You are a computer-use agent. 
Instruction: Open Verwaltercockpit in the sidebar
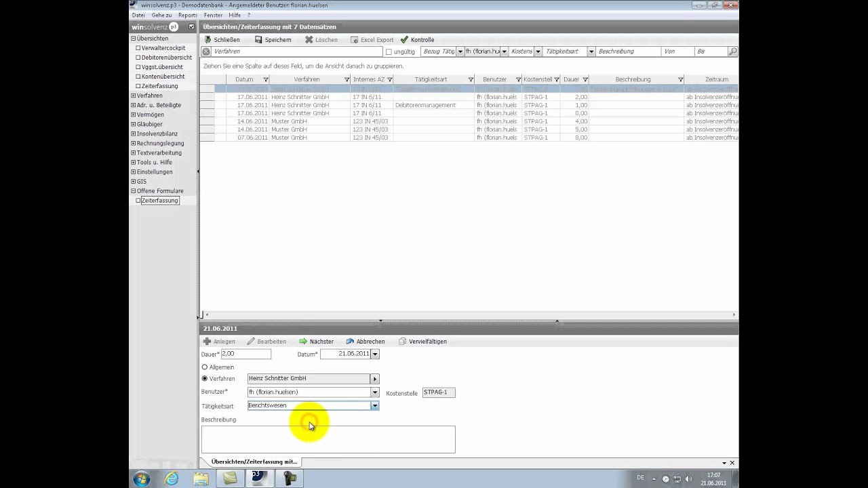pyautogui.click(x=163, y=48)
